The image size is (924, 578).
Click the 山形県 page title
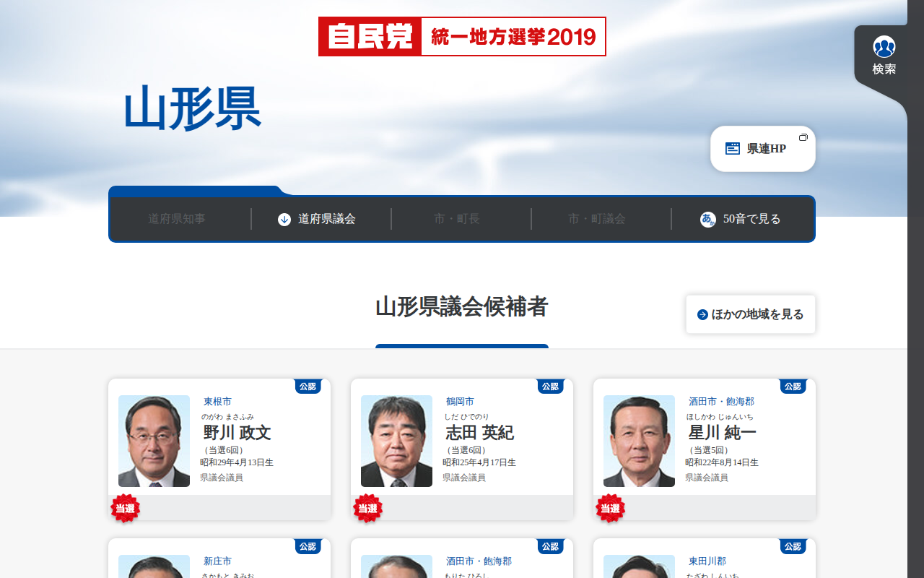(x=192, y=108)
